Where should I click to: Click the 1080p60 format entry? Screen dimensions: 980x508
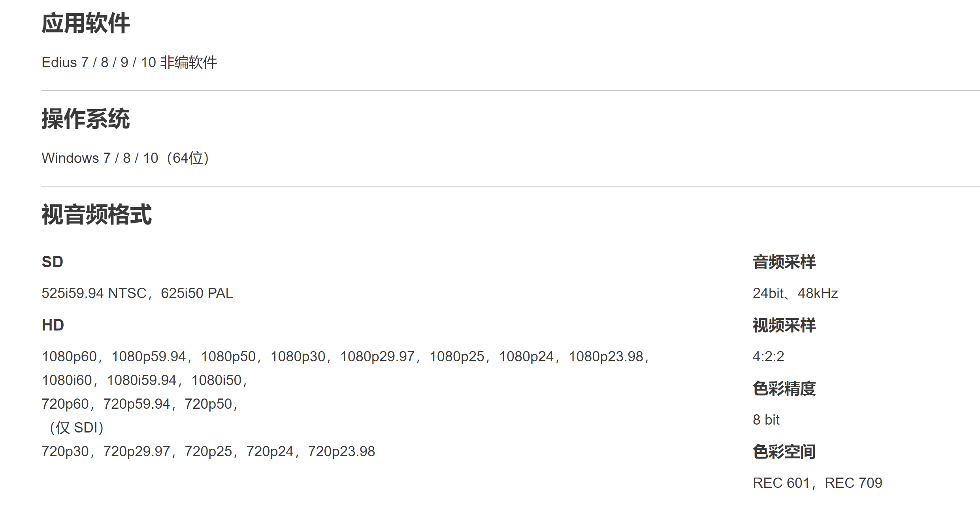pyautogui.click(x=69, y=357)
